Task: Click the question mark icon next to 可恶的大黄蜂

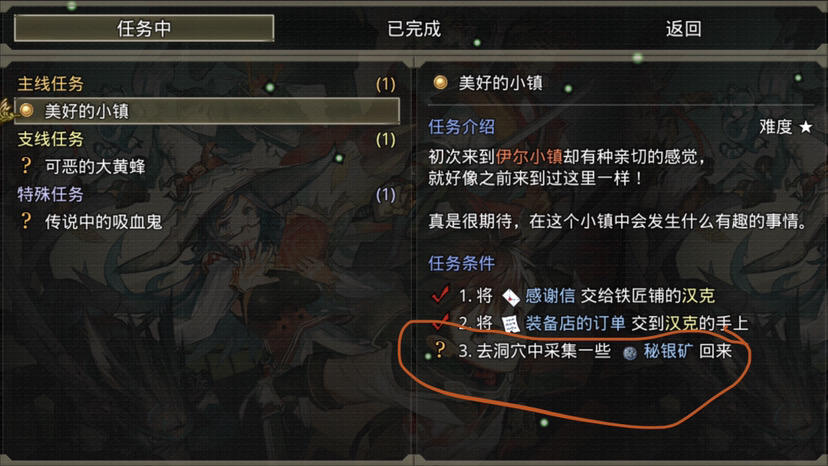Action: click(x=25, y=166)
